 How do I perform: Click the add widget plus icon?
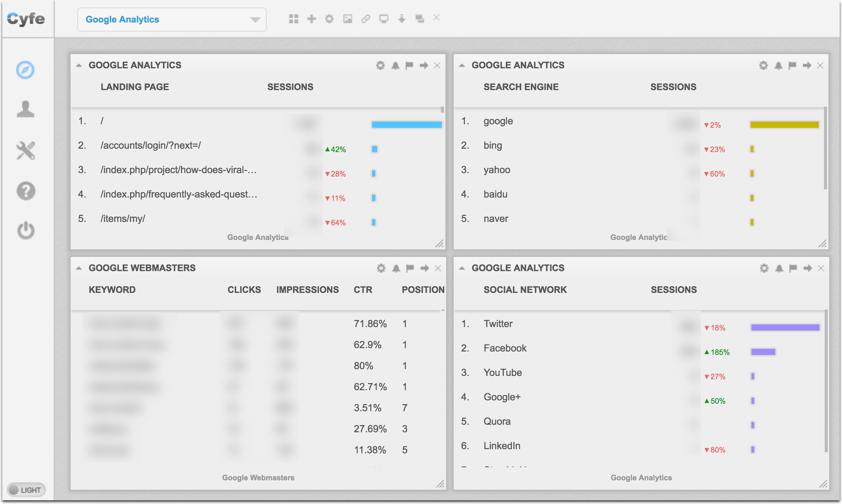coord(311,19)
